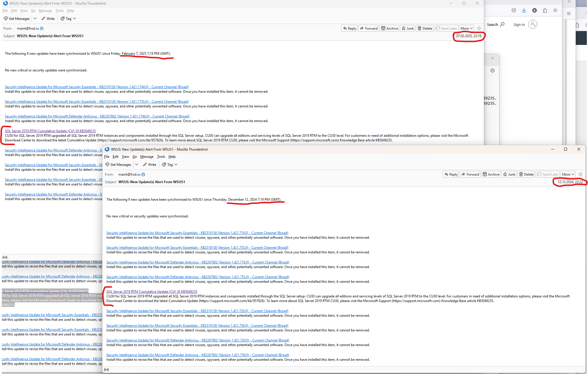Viewport: 588px width, 374px height.
Task: Open Defender Antivirus Version 1.421.1744.0 link
Action: [x=97, y=116]
